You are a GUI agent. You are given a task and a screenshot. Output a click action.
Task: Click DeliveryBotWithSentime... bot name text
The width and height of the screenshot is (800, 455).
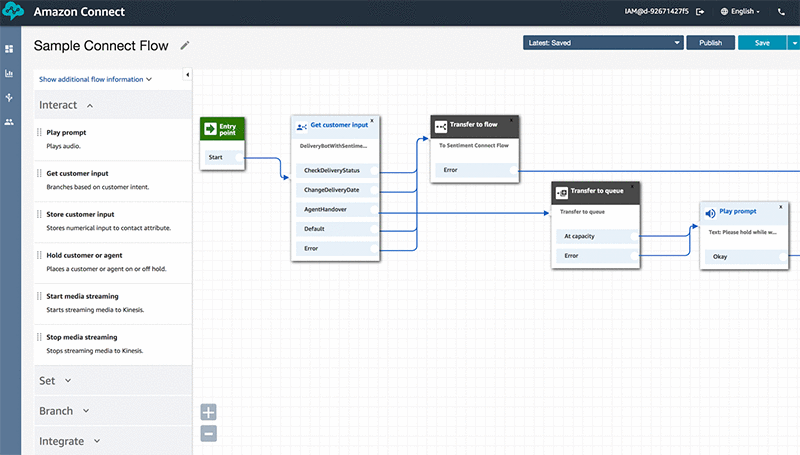pyautogui.click(x=333, y=146)
